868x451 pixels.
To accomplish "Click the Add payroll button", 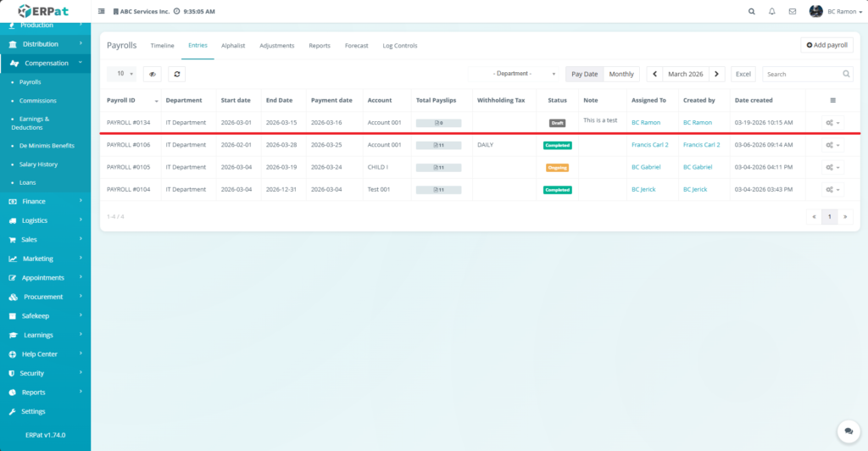I will point(826,45).
